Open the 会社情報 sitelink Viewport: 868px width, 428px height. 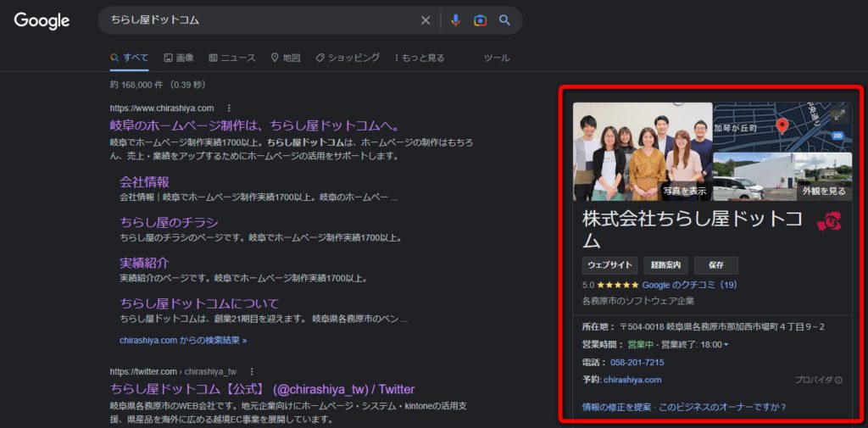pyautogui.click(x=144, y=181)
